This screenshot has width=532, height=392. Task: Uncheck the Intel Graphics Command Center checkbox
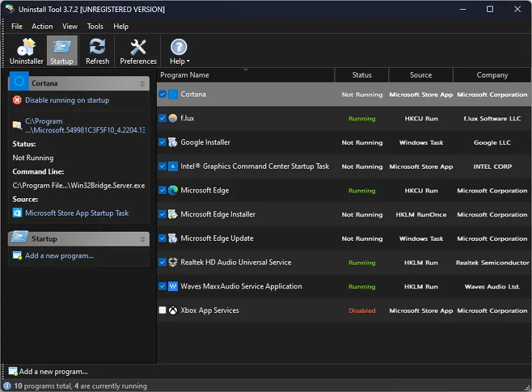162,167
